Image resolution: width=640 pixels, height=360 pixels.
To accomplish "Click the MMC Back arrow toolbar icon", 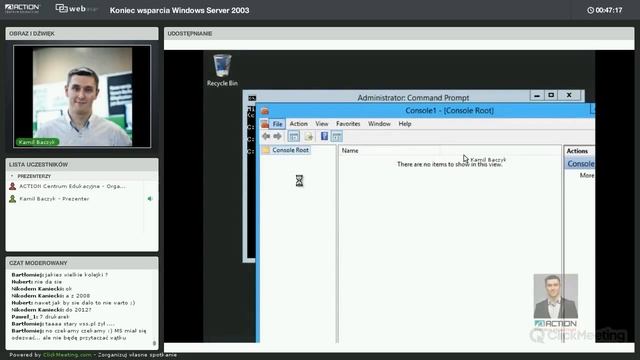I will [267, 136].
